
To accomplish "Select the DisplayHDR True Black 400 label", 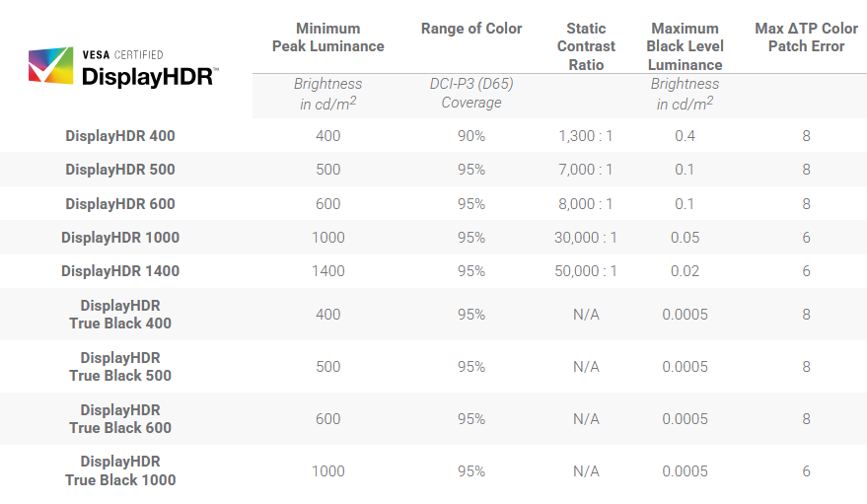I will [x=120, y=315].
